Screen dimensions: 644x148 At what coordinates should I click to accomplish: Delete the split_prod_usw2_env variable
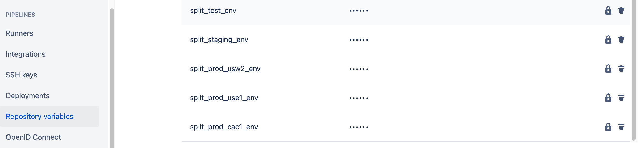coord(621,69)
